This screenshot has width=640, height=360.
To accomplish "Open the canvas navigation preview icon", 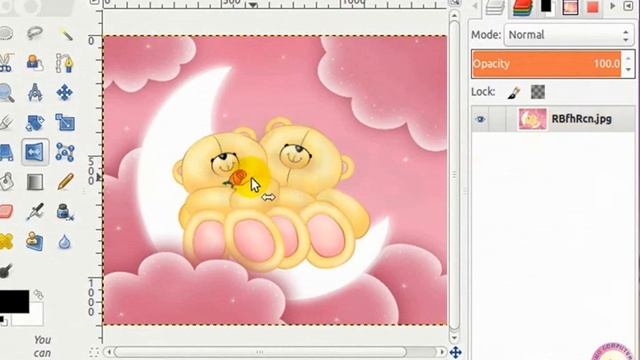I will 456,352.
